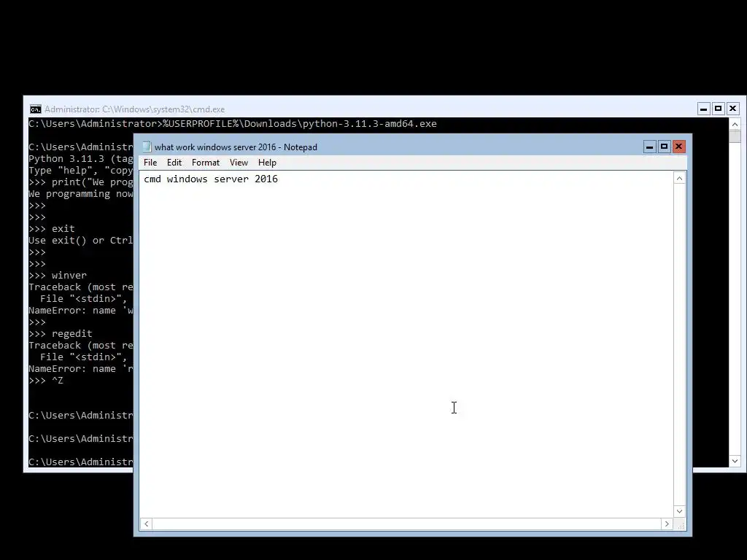The image size is (747, 560).
Task: Click the cmd.exe icon in title bar
Action: tap(35, 109)
